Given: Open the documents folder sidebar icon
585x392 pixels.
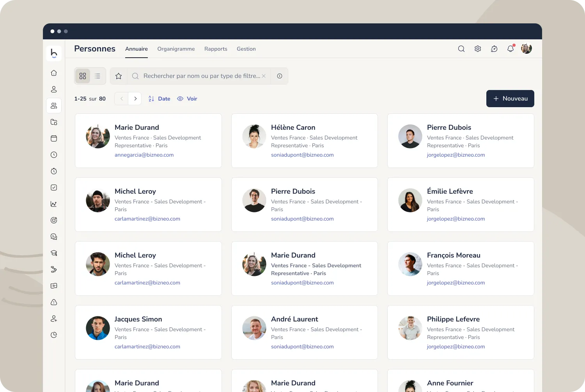Looking at the screenshot, I should tap(54, 122).
